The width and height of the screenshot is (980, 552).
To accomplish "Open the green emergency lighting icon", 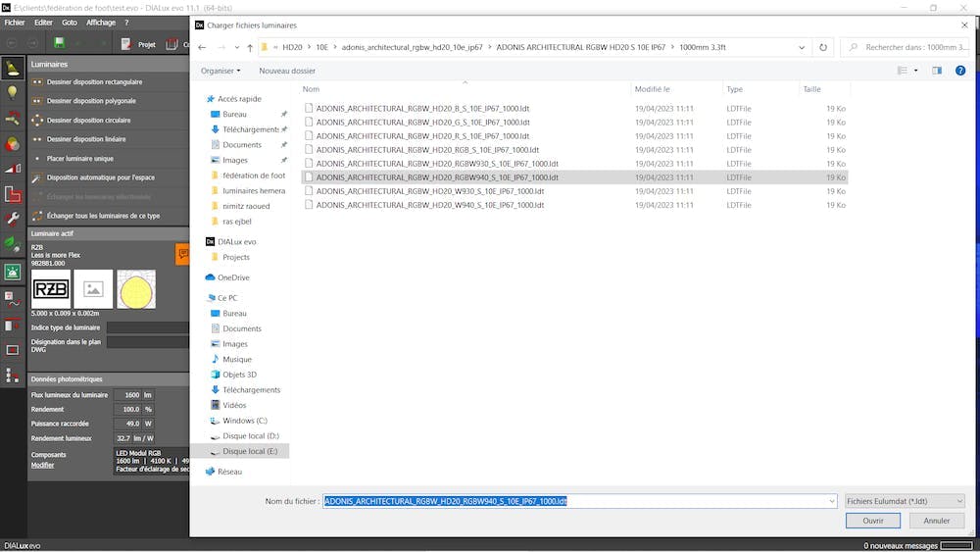I will (x=13, y=272).
